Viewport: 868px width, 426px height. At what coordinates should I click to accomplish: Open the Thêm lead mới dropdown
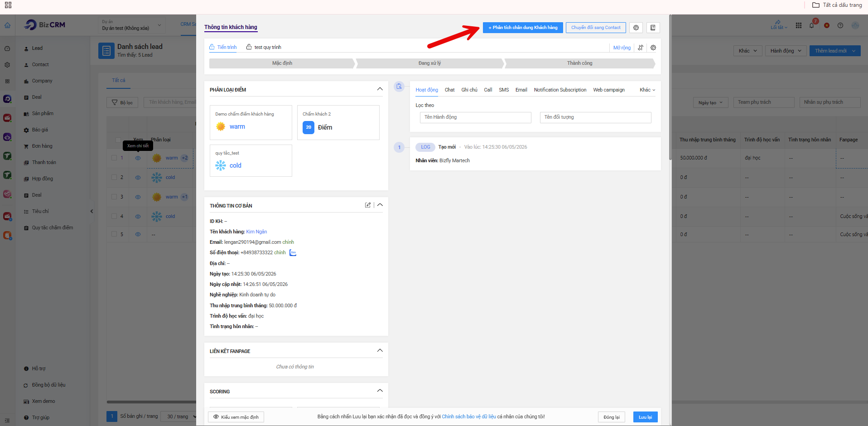click(x=835, y=51)
